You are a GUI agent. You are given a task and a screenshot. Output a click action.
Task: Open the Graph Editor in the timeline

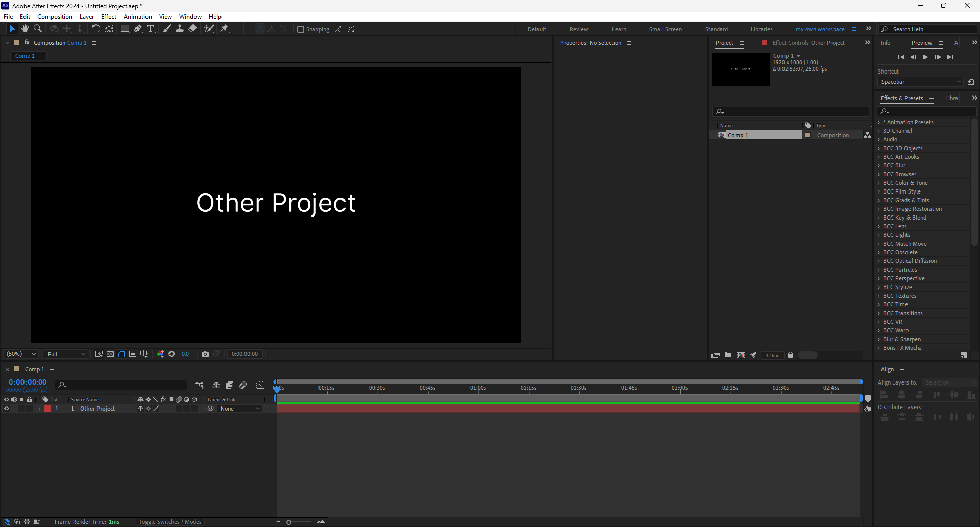click(x=260, y=385)
